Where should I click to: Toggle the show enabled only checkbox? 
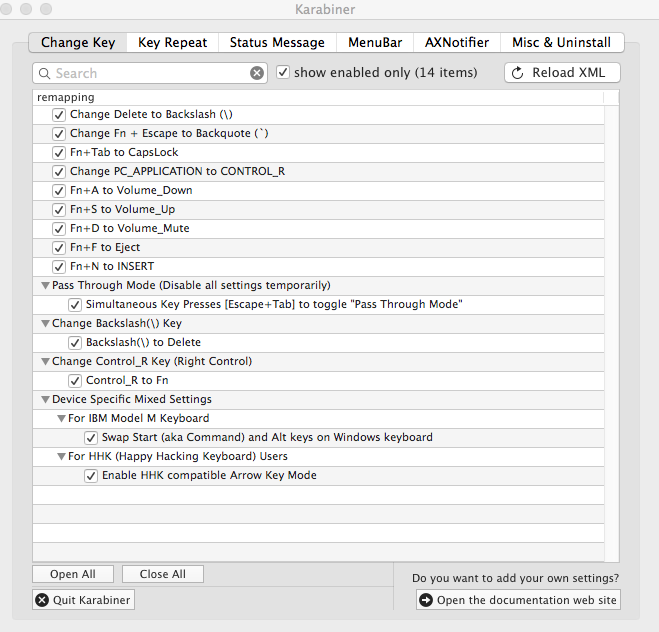pyautogui.click(x=283, y=72)
